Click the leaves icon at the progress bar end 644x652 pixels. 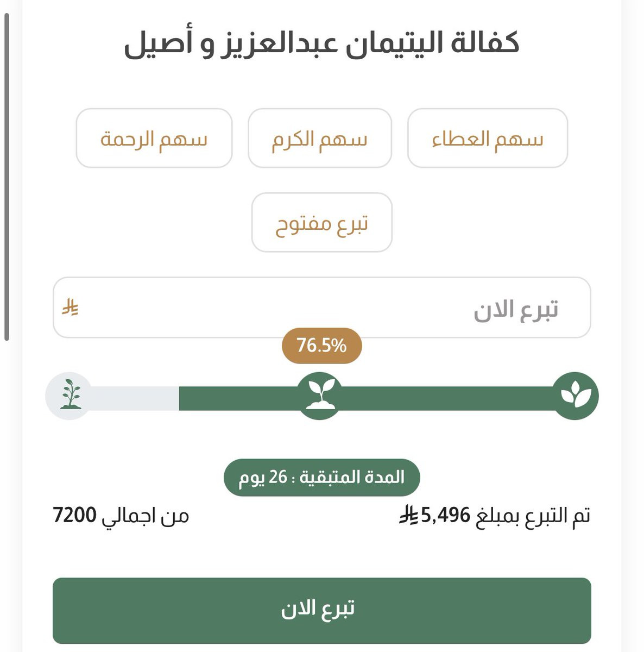coord(575,396)
